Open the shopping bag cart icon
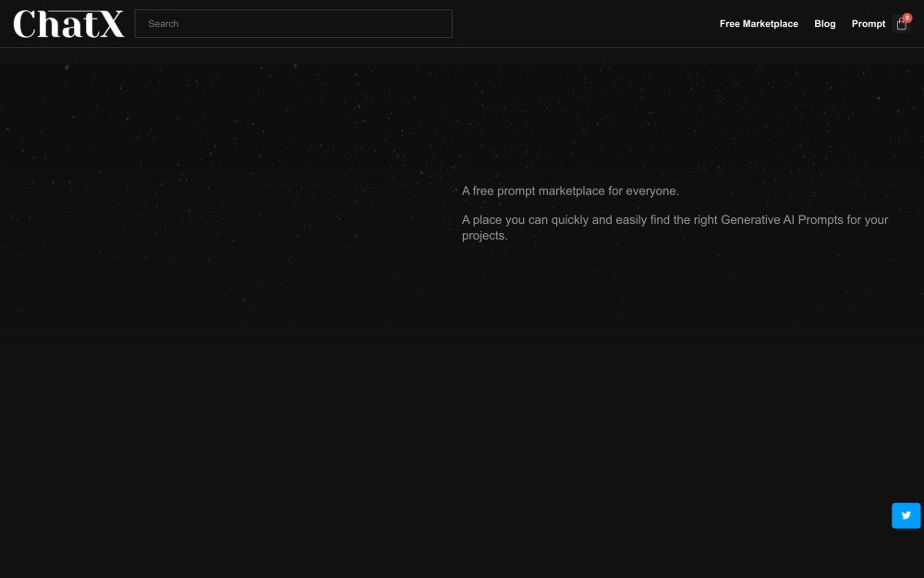 click(x=902, y=25)
